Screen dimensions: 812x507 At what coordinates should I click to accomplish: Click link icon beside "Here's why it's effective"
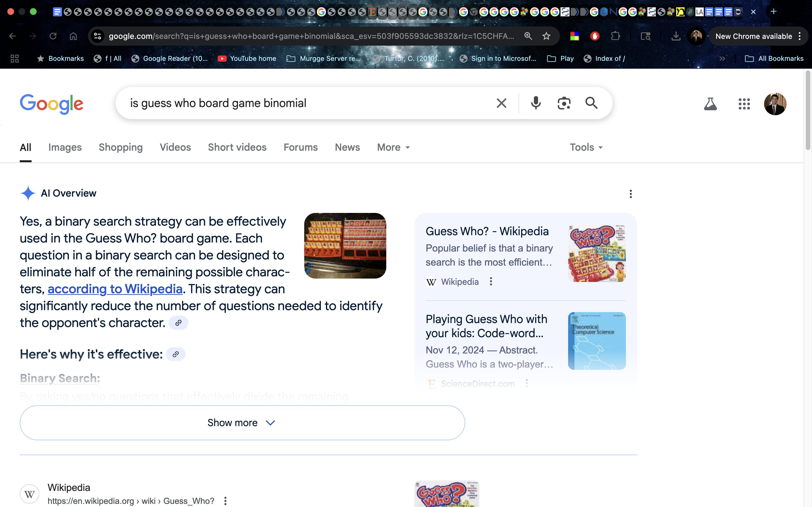[x=175, y=354]
